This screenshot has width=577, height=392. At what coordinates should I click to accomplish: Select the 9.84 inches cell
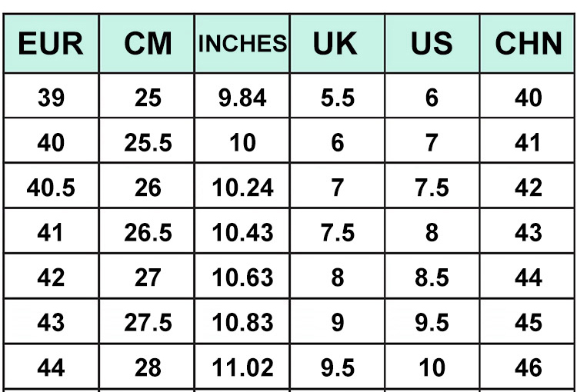click(242, 98)
